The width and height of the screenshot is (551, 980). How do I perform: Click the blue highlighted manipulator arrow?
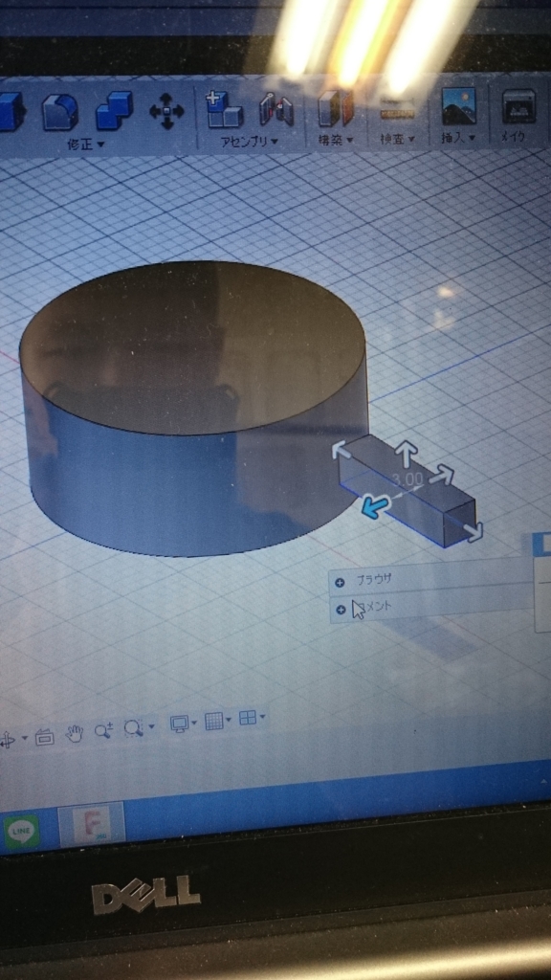point(378,505)
